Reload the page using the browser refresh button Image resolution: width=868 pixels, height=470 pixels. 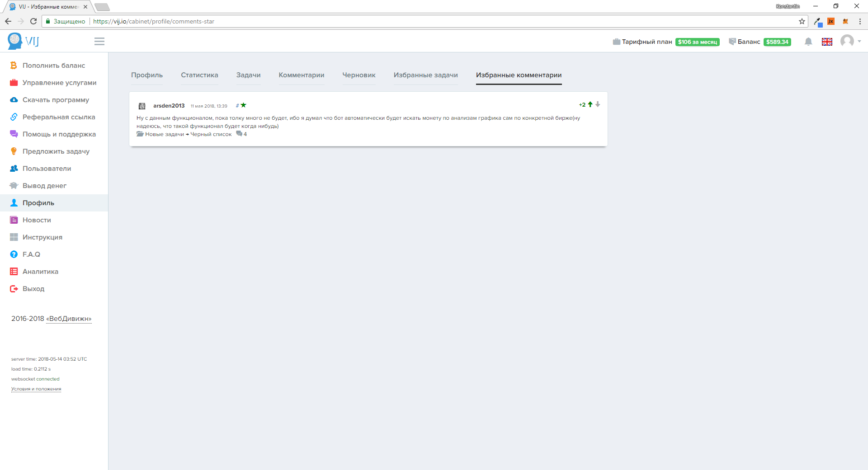click(33, 21)
